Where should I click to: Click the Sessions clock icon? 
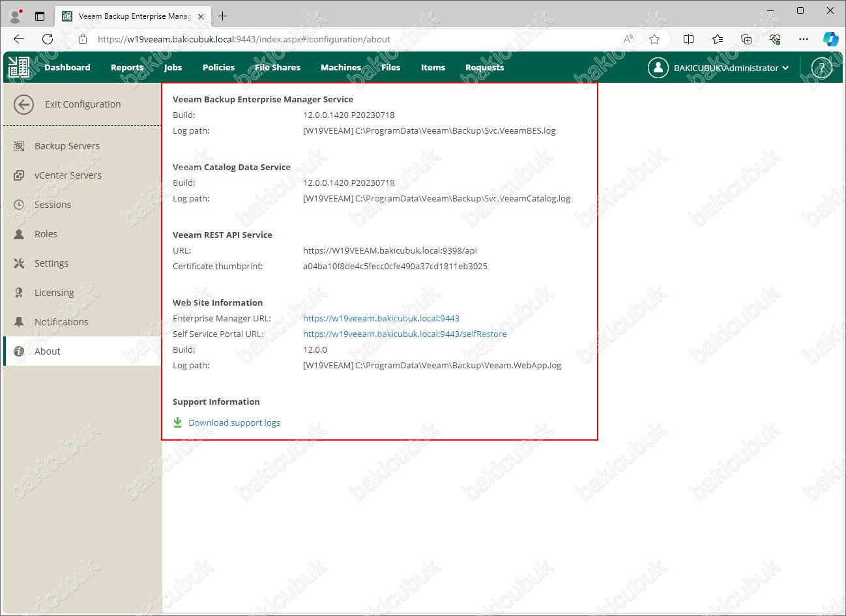(x=19, y=205)
